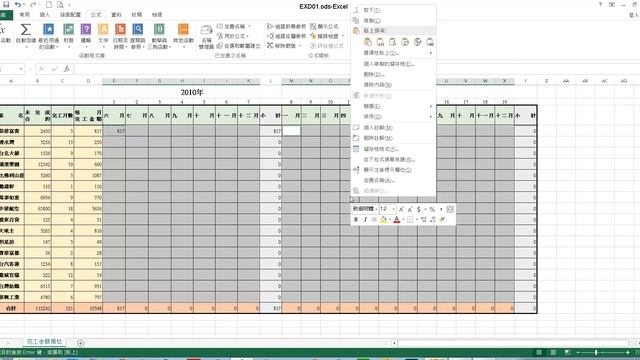Open the mini toolbar font name dropdown
Viewport: 640px width, 360px height.
375,209
